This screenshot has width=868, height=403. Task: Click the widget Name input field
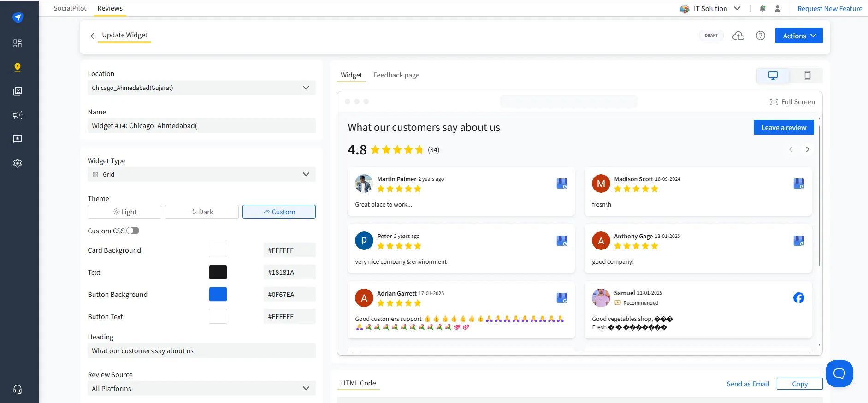coord(202,125)
